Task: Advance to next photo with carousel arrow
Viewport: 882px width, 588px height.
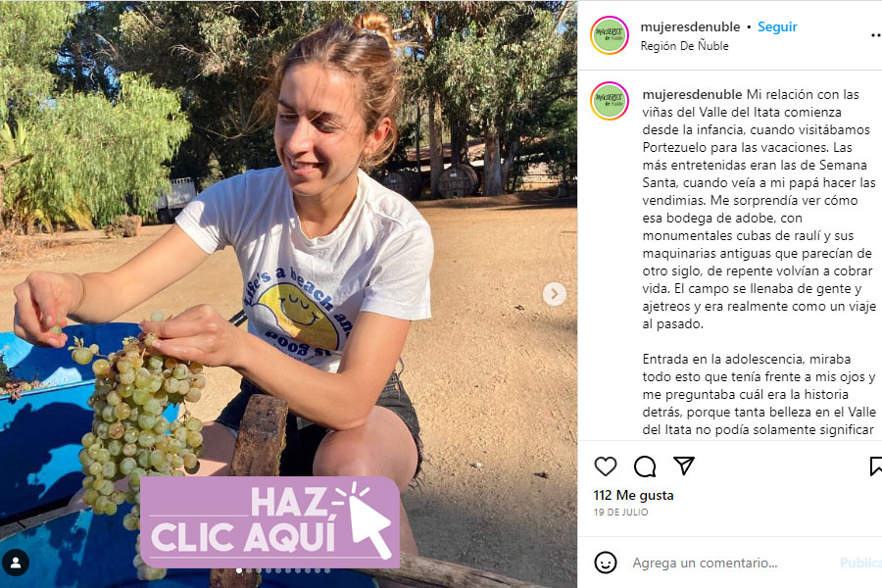Action: 554,294
